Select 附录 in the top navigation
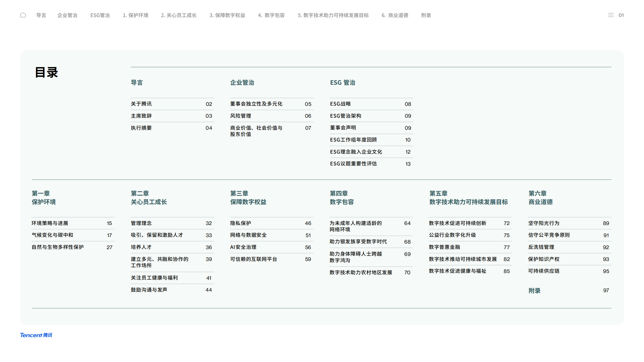 (x=426, y=15)
